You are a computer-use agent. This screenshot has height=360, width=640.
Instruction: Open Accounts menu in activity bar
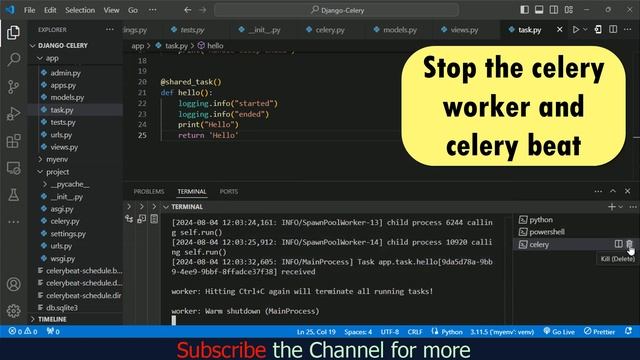[x=13, y=284]
